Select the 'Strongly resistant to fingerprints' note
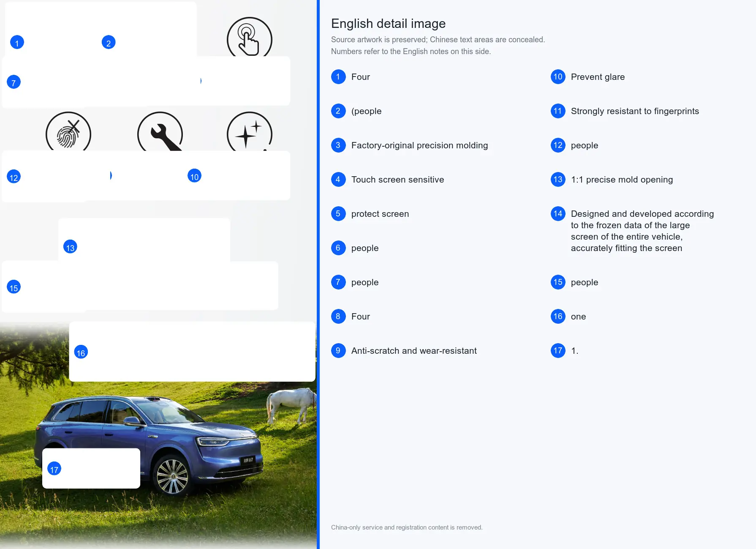Image resolution: width=756 pixels, height=549 pixels. (x=635, y=111)
